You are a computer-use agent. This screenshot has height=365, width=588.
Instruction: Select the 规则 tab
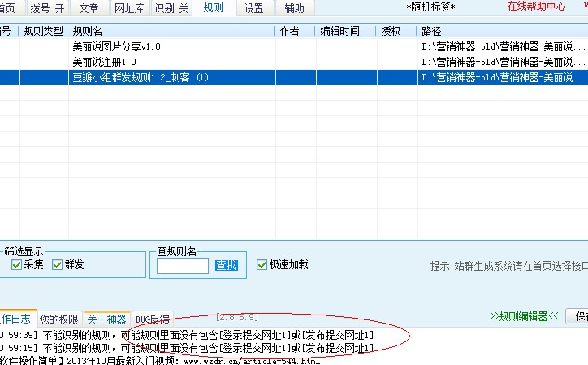click(214, 8)
